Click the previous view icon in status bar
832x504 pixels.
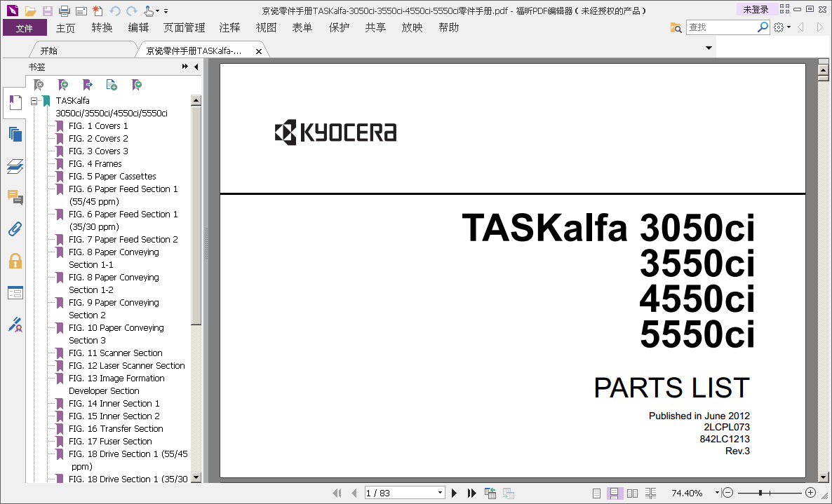490,493
